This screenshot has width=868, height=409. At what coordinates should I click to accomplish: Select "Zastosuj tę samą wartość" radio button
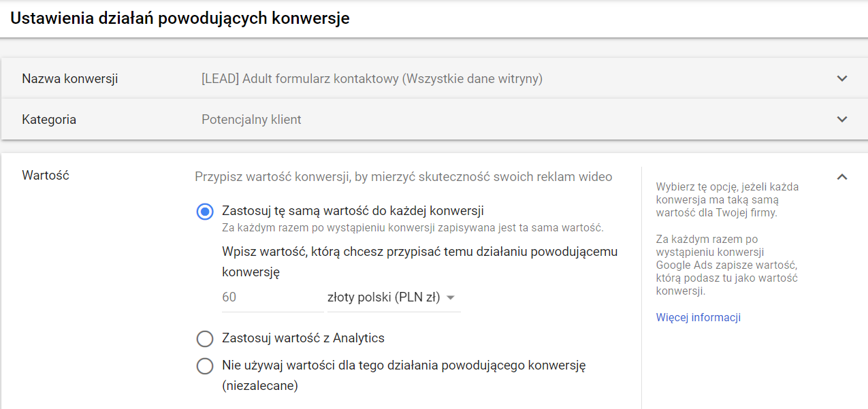pos(205,212)
